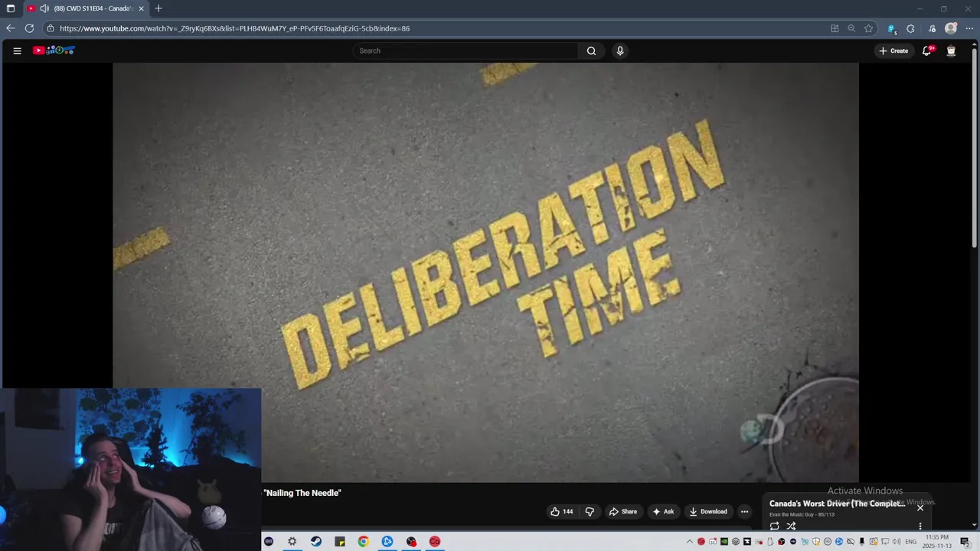The image size is (980, 551).
Task: Open playlist options three-dot menu
Action: point(920,526)
